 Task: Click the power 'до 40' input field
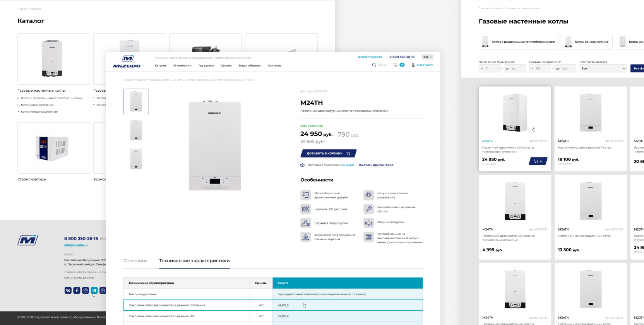click(x=515, y=68)
